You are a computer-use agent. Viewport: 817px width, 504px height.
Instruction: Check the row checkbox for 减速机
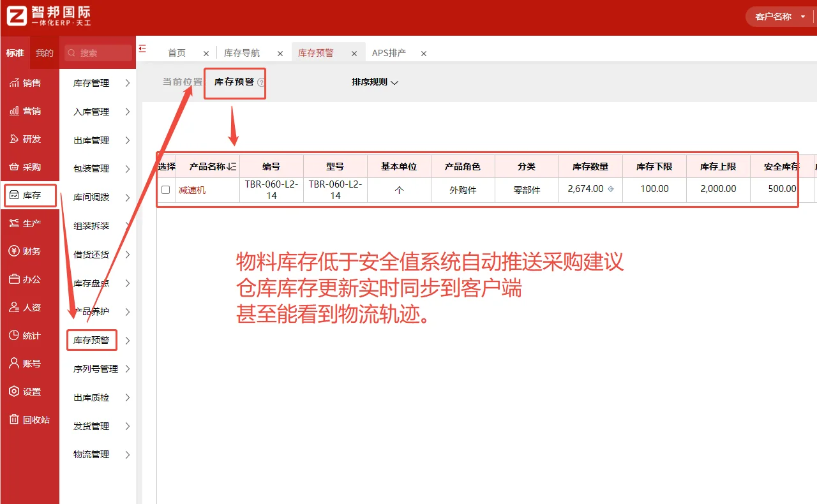click(165, 189)
